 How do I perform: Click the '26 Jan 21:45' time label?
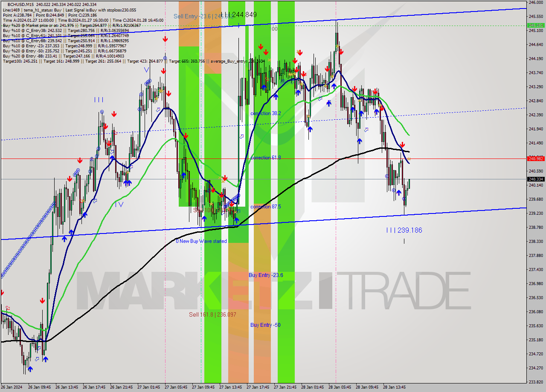122,387
